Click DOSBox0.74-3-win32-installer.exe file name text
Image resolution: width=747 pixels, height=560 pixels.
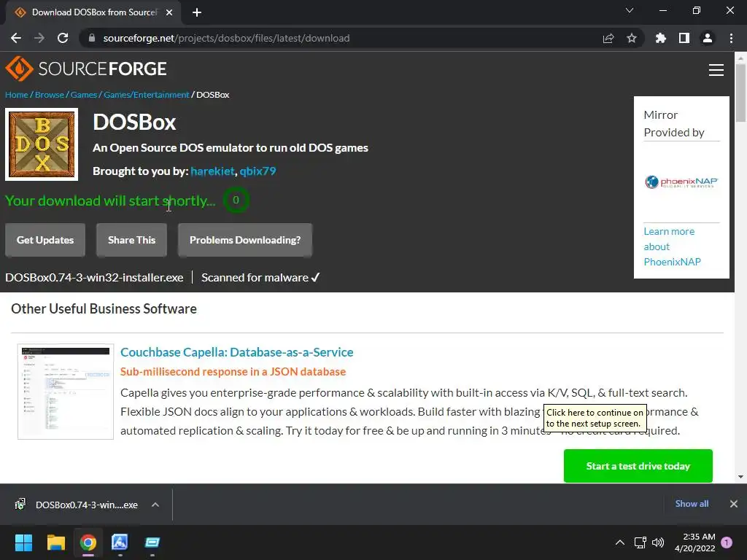[94, 278]
